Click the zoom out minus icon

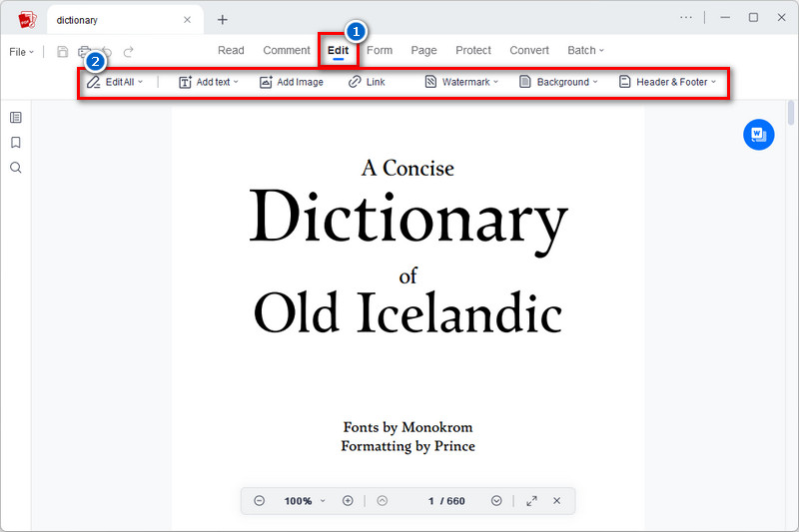(x=259, y=501)
